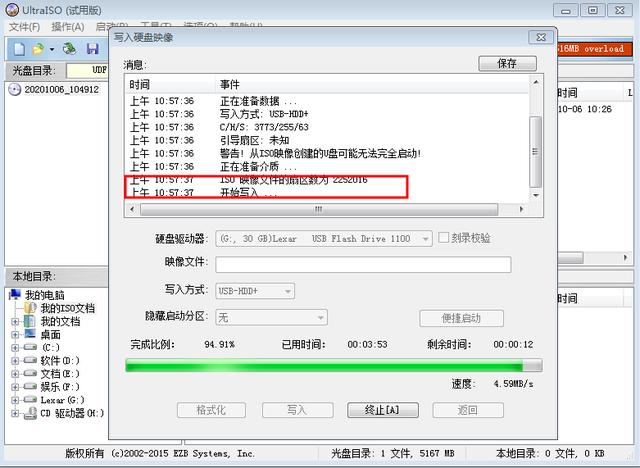The height and width of the screenshot is (468, 640).
Task: Select log row 正在准备数据
Action: coord(327,101)
